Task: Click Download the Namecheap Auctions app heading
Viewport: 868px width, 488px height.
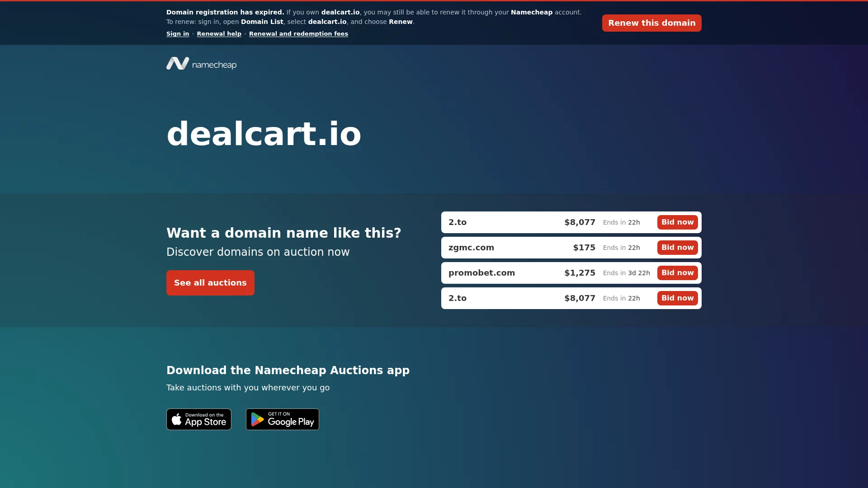Action: tap(288, 370)
